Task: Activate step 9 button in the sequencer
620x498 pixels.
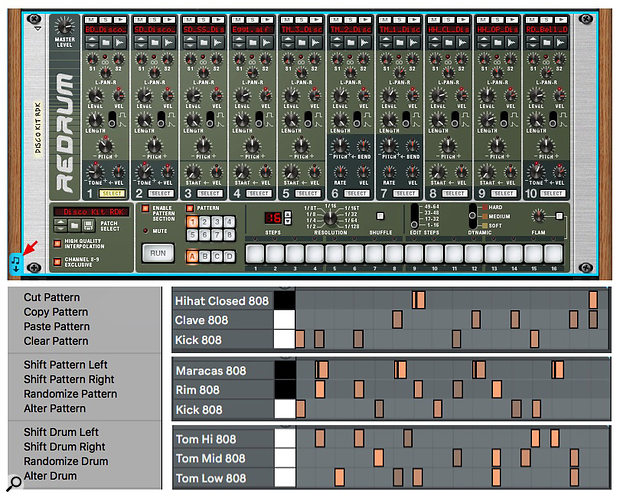Action: tap(414, 254)
